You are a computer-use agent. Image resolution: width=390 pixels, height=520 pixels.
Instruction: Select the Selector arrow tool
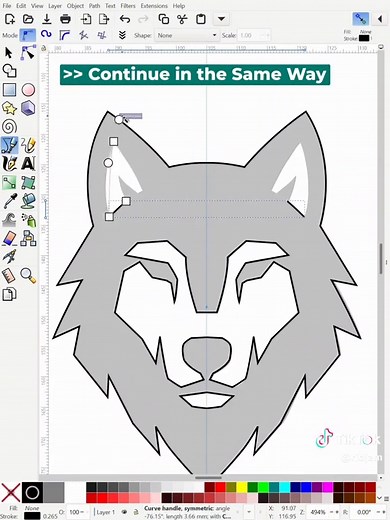9,53
